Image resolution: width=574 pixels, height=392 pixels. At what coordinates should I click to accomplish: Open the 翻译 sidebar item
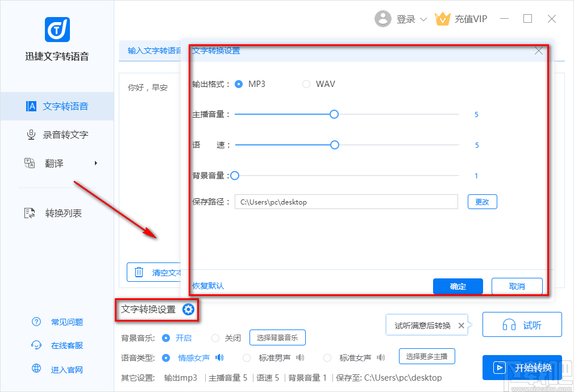[x=57, y=163]
